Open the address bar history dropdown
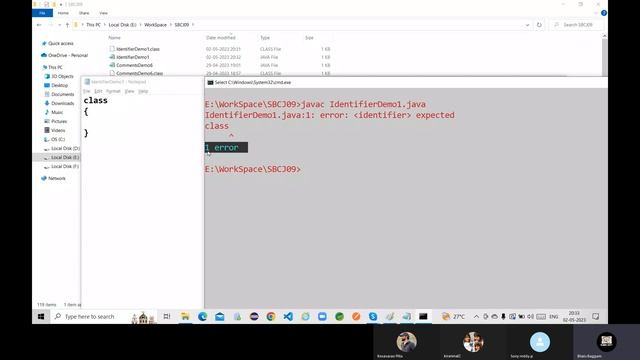 [527, 25]
